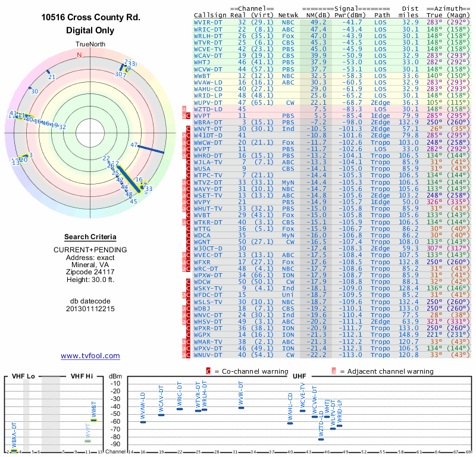
Task: Click the co-channel warning icon beside WDCW
Action: coord(189,281)
